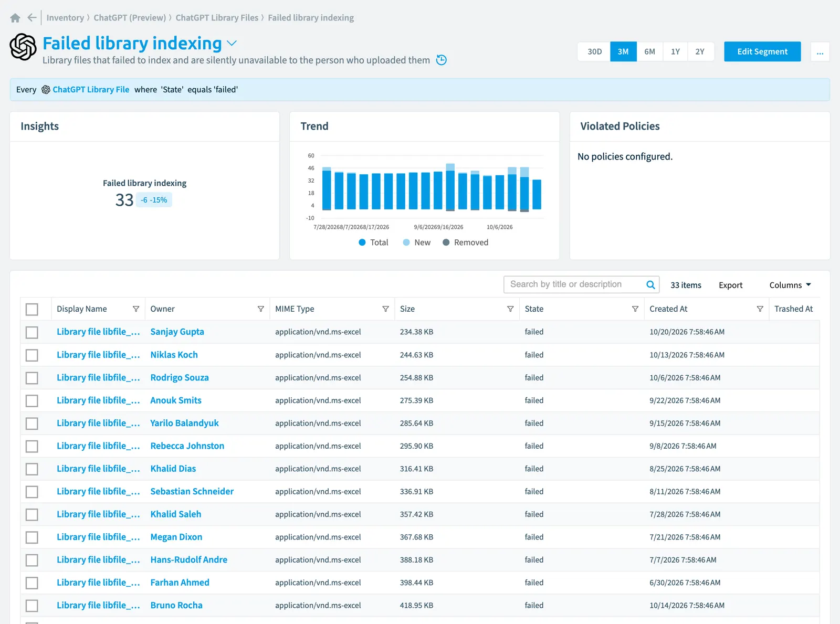Screen dimensions: 840x624
Task: Filter the Owner column
Action: [261, 309]
